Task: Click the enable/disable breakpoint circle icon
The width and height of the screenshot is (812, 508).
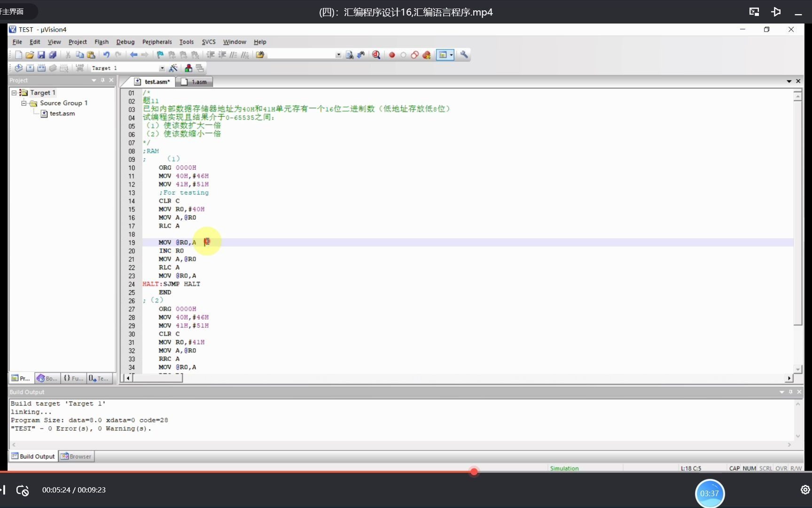Action: [x=403, y=55]
